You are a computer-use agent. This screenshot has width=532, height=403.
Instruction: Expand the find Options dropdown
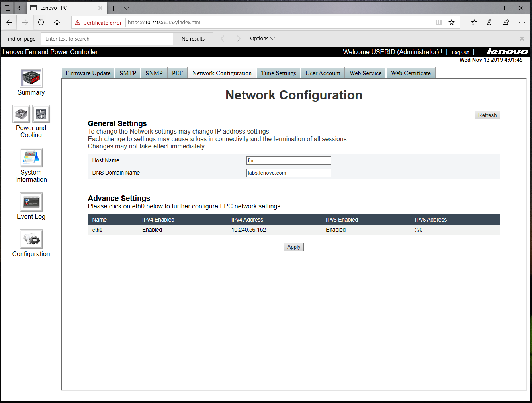coord(262,39)
